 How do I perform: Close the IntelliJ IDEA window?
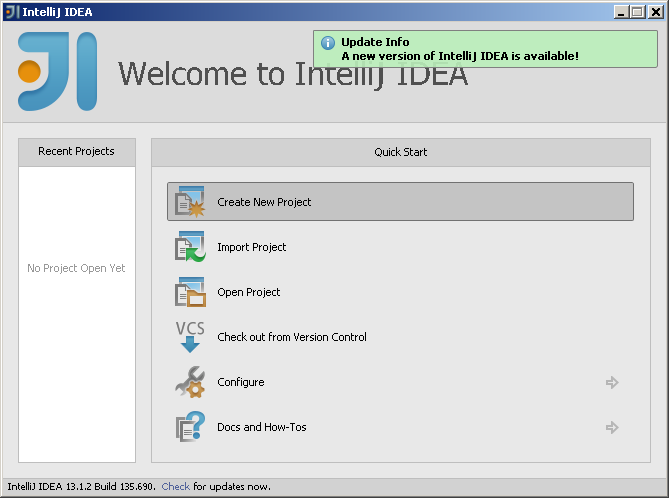pos(655,12)
